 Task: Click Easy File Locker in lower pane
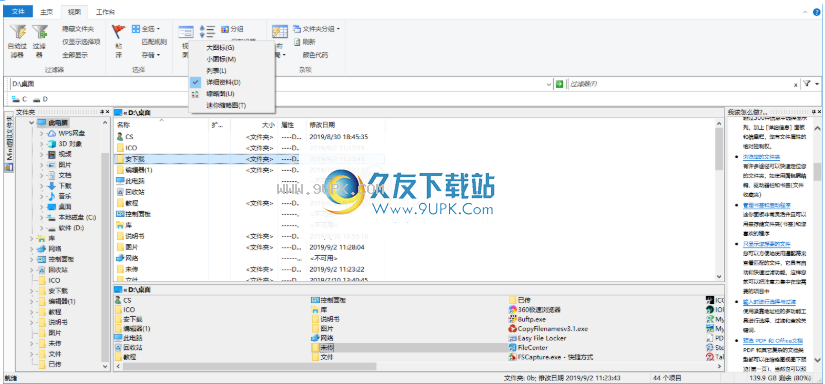(x=537, y=338)
